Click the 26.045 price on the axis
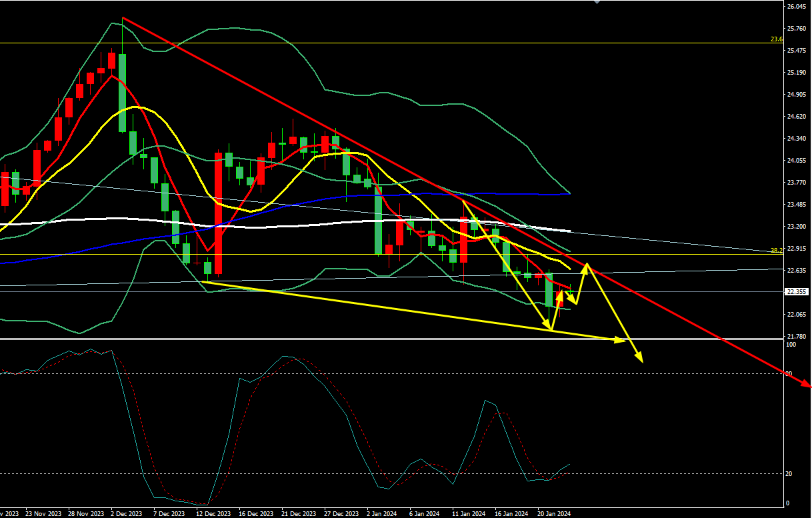812x518 pixels. coord(797,7)
